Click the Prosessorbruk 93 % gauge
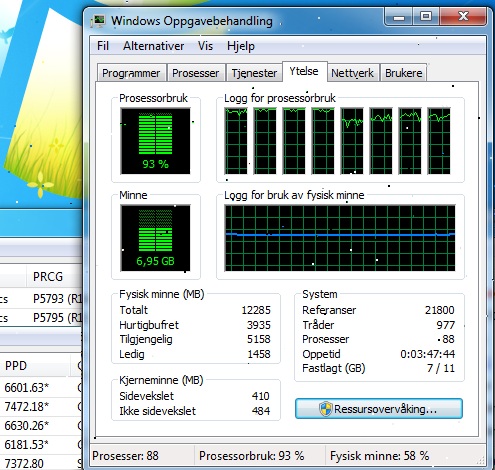The image size is (495, 470). pyautogui.click(x=155, y=141)
